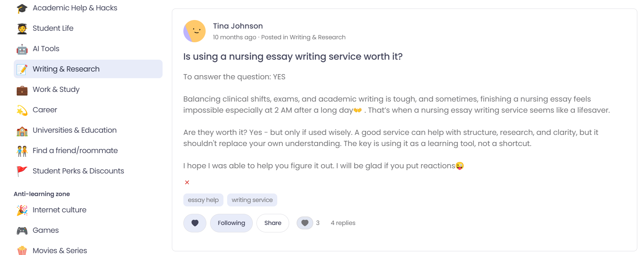Select the Work & Study briefcase icon
Image resolution: width=644 pixels, height=255 pixels.
(x=22, y=89)
